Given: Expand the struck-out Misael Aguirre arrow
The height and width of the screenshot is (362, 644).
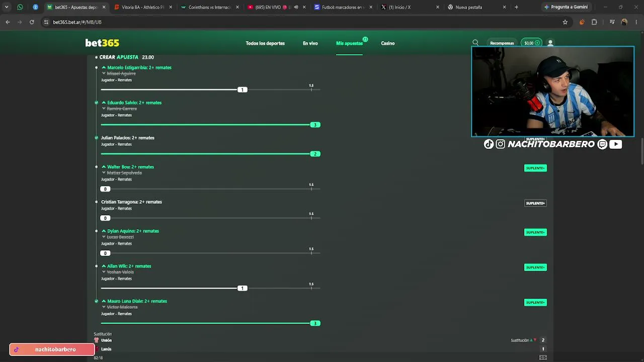Looking at the screenshot, I should 104,73.
